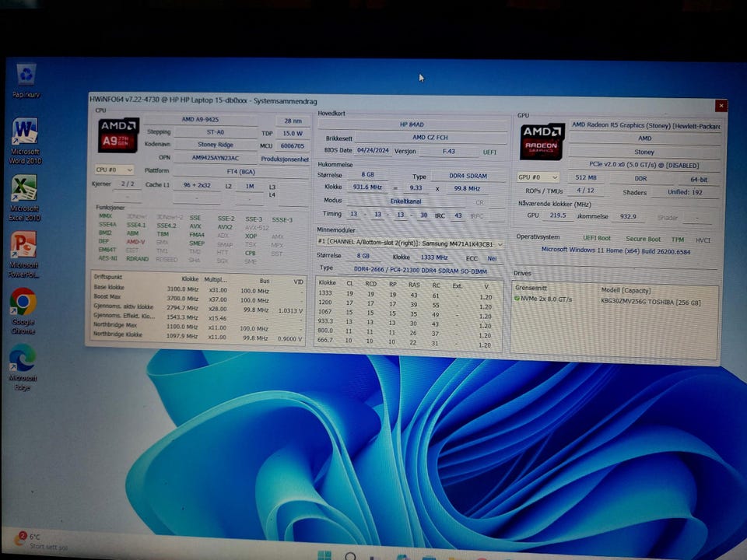Click the Produksjonsenhet label
The width and height of the screenshot is (747, 560).
click(x=285, y=159)
